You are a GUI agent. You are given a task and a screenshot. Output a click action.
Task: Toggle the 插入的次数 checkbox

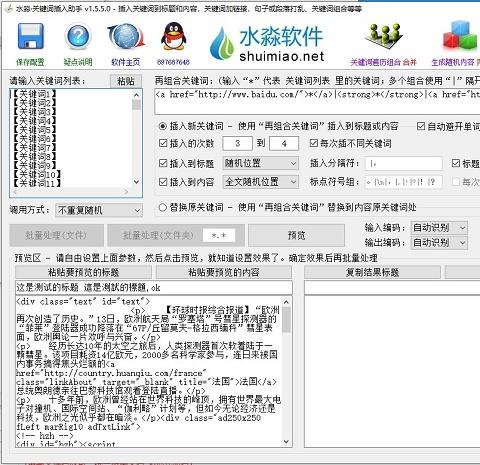[x=163, y=143]
